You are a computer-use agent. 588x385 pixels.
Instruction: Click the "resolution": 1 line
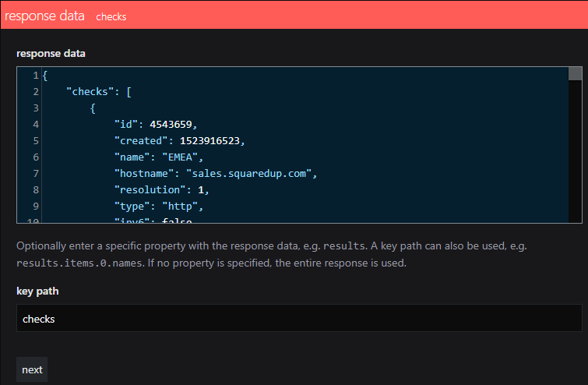point(162,190)
